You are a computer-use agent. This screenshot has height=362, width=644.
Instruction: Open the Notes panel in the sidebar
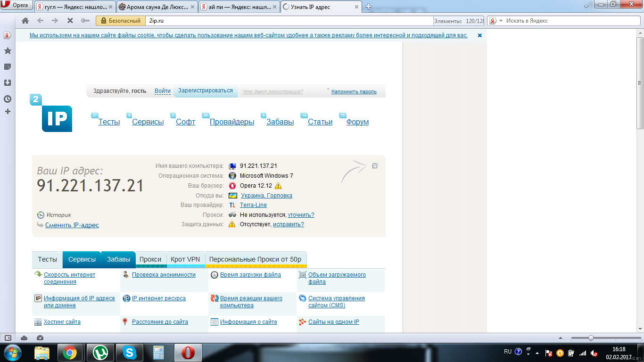pyautogui.click(x=8, y=67)
